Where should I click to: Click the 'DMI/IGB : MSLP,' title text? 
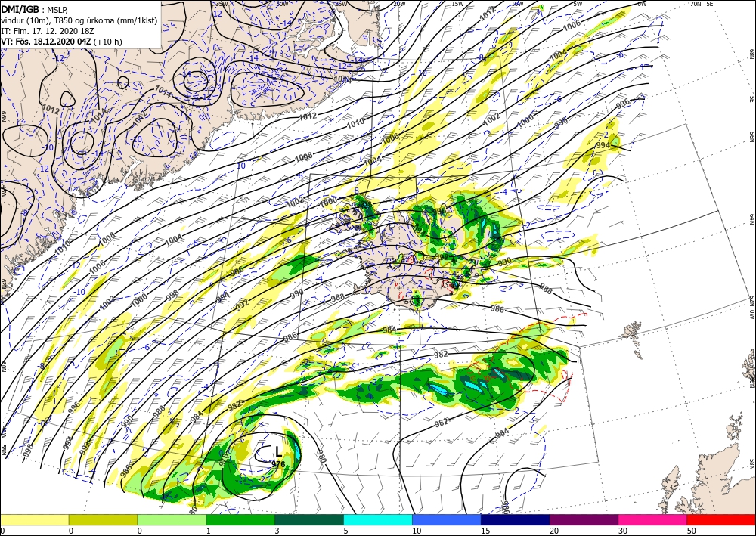click(34, 8)
